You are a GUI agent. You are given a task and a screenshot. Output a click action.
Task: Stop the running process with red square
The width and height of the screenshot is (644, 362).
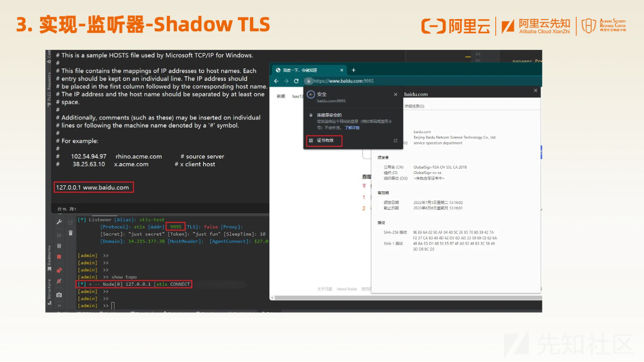pos(59,257)
